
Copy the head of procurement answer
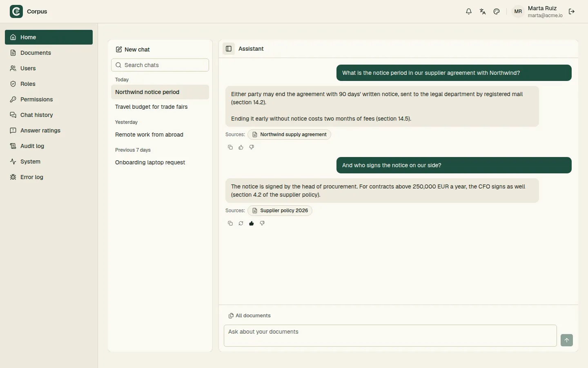[230, 223]
